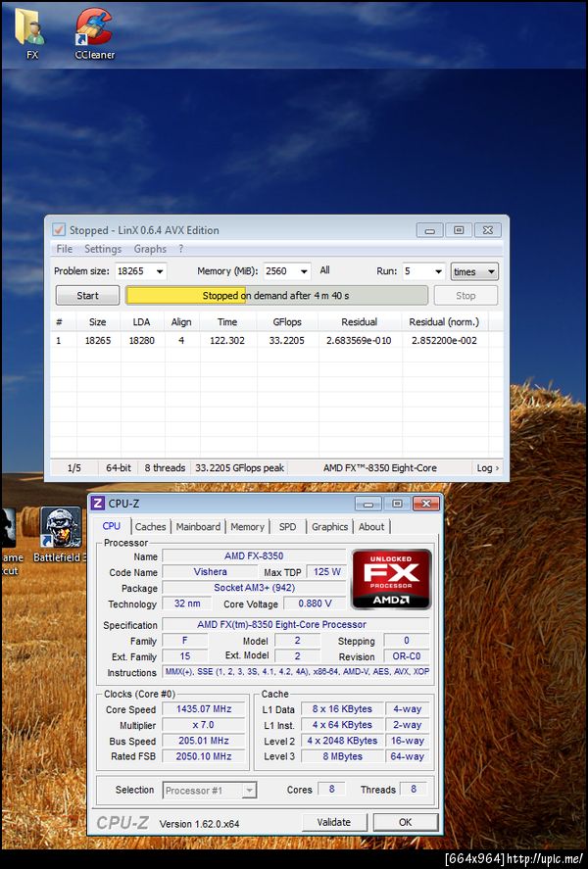Click Multiplier value x 7.0
588x869 pixels.
[204, 725]
